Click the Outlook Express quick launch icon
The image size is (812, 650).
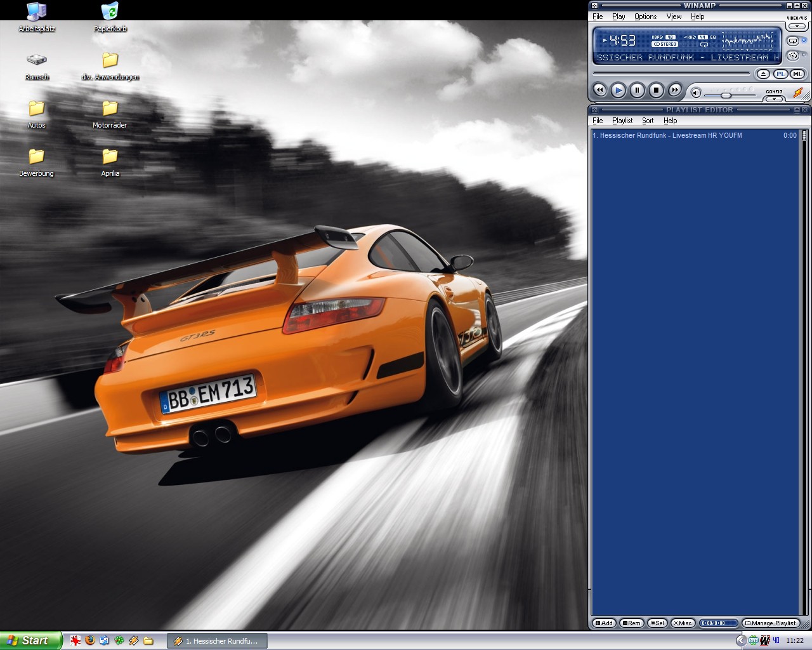click(105, 640)
